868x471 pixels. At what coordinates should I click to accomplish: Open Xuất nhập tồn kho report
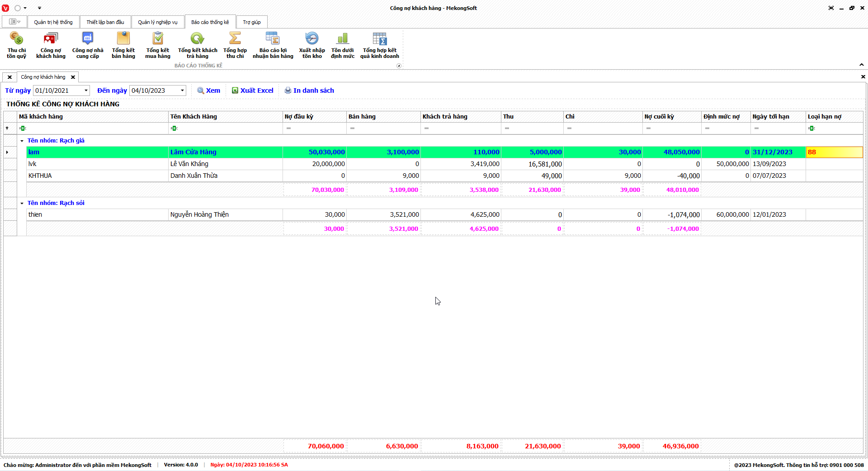[x=312, y=45]
